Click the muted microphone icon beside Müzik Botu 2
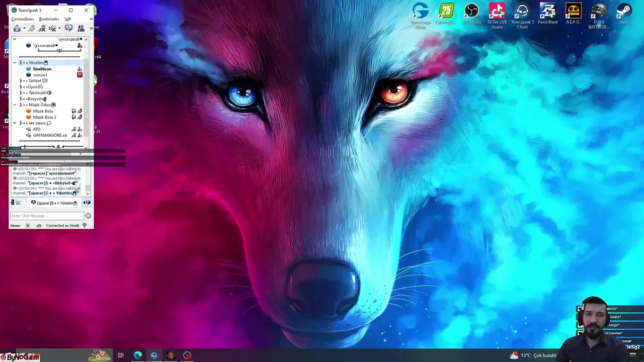 tap(79, 117)
